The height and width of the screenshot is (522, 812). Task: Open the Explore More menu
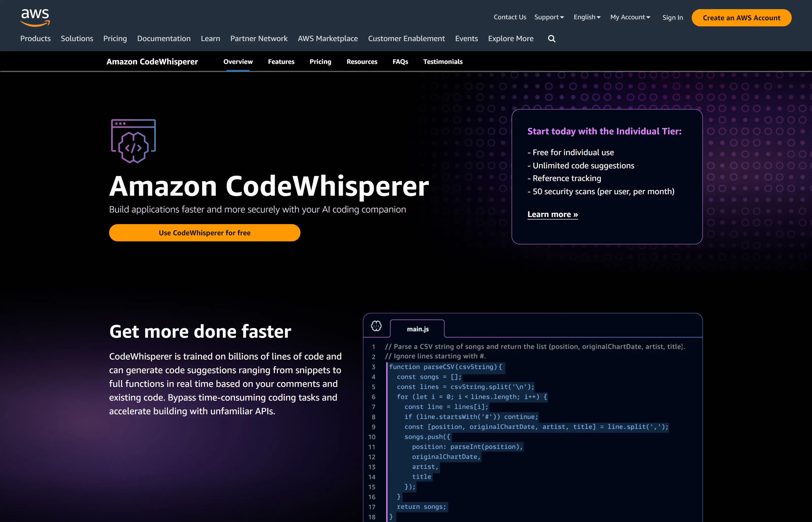click(511, 39)
